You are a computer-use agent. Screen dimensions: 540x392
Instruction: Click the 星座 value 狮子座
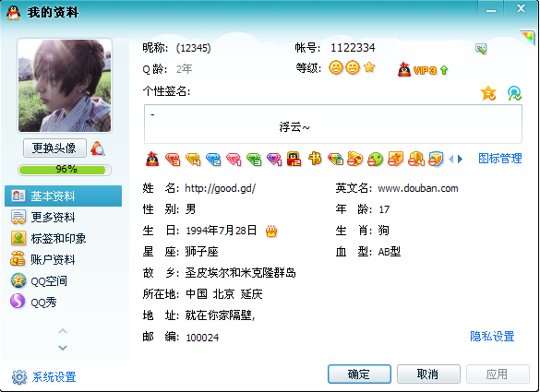click(201, 252)
